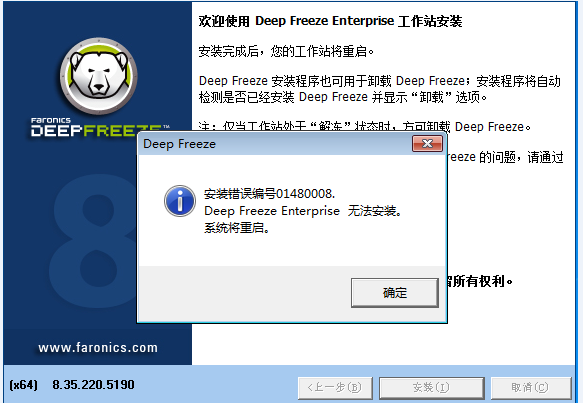The height and width of the screenshot is (403, 583).
Task: Click the Faronics DEEPFREEZE wordmark
Action: click(100, 127)
